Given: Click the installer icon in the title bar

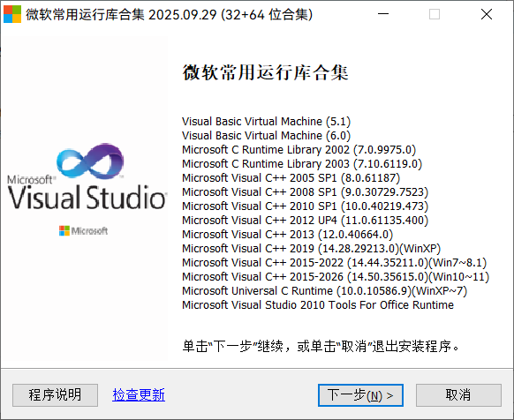Looking at the screenshot, I should click(x=12, y=14).
